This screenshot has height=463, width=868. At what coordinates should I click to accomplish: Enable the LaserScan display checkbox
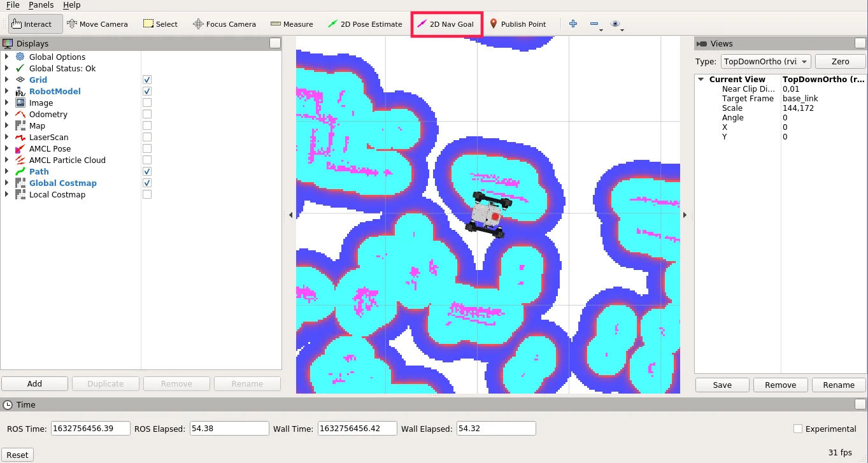tap(147, 138)
